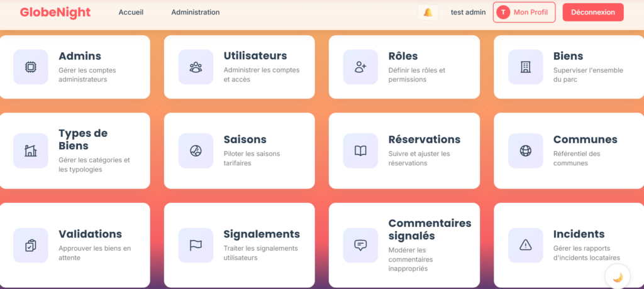Click the Admins chip icon
This screenshot has height=289, width=644.
click(30, 67)
